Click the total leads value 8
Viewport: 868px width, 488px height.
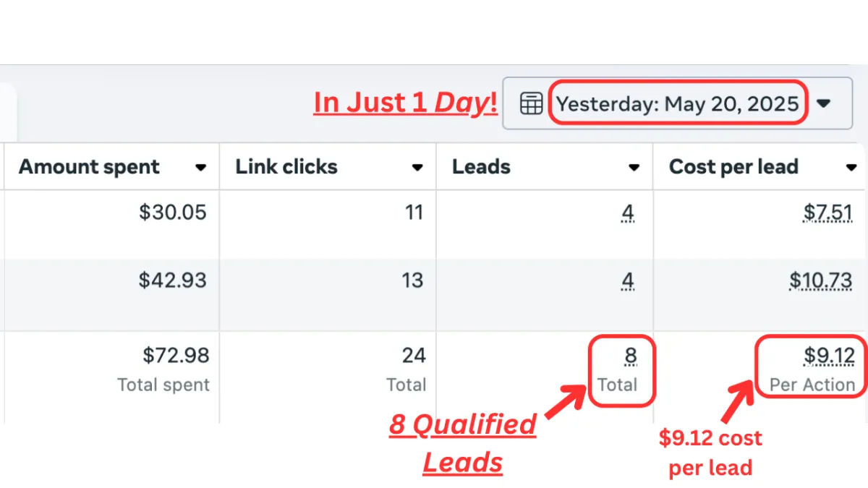click(629, 356)
